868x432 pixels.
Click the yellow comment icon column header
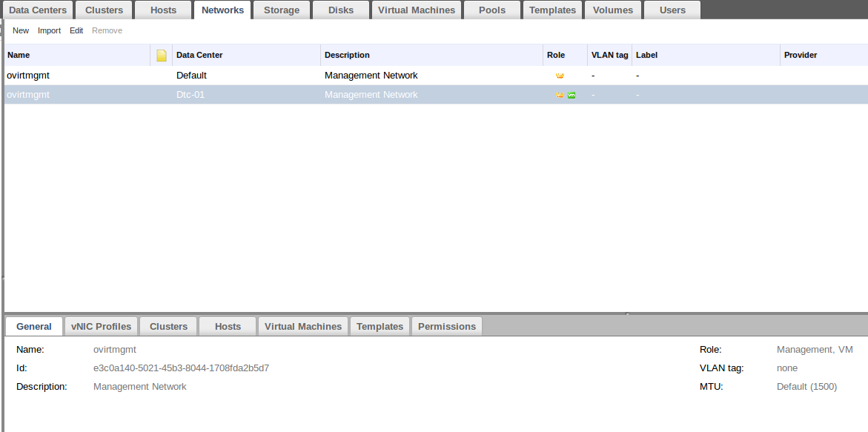point(161,56)
